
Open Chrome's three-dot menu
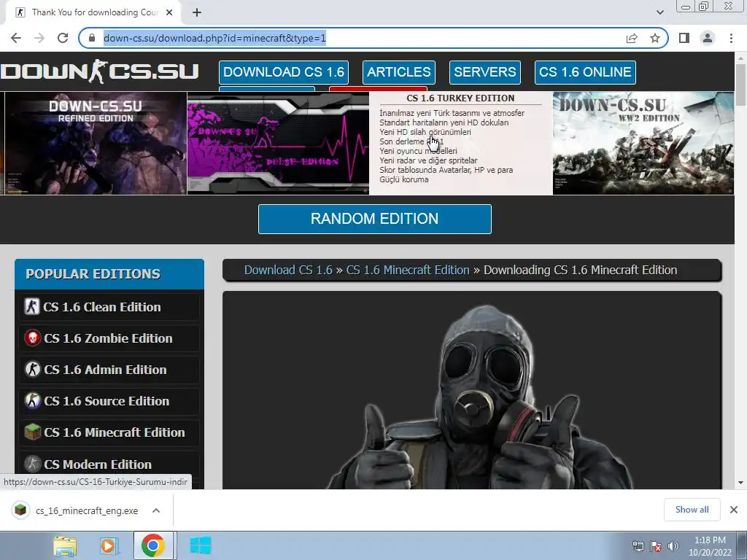(731, 38)
